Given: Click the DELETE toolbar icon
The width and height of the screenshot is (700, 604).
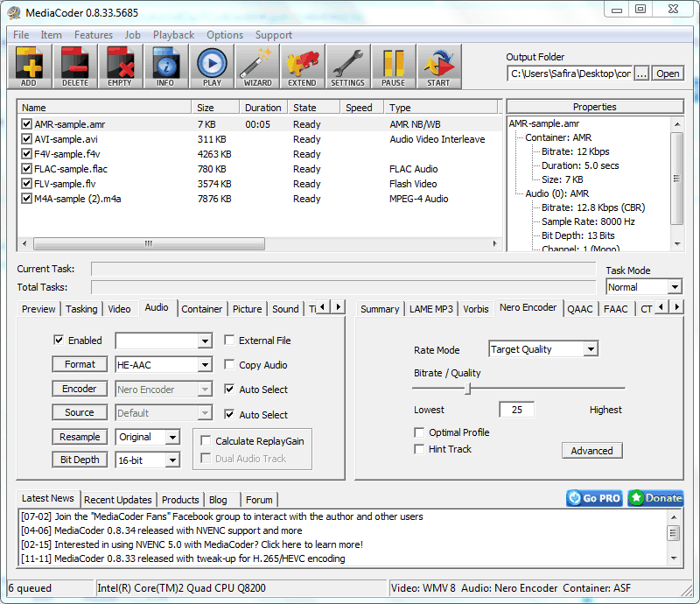Looking at the screenshot, I should tap(75, 67).
